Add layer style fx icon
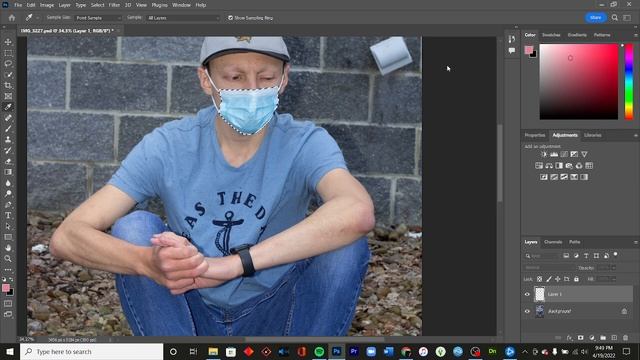This screenshot has height=360, width=640. tap(570, 338)
